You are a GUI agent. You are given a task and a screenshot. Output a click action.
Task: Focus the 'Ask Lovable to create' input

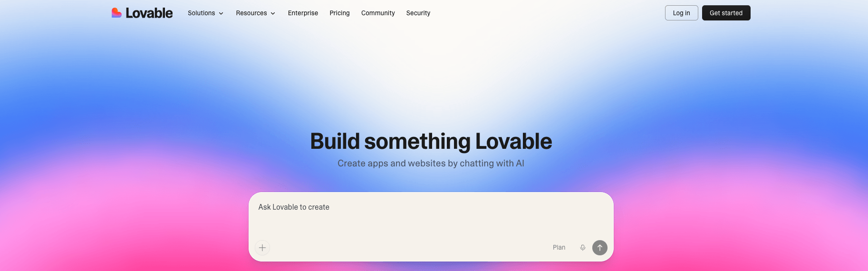[x=294, y=207]
